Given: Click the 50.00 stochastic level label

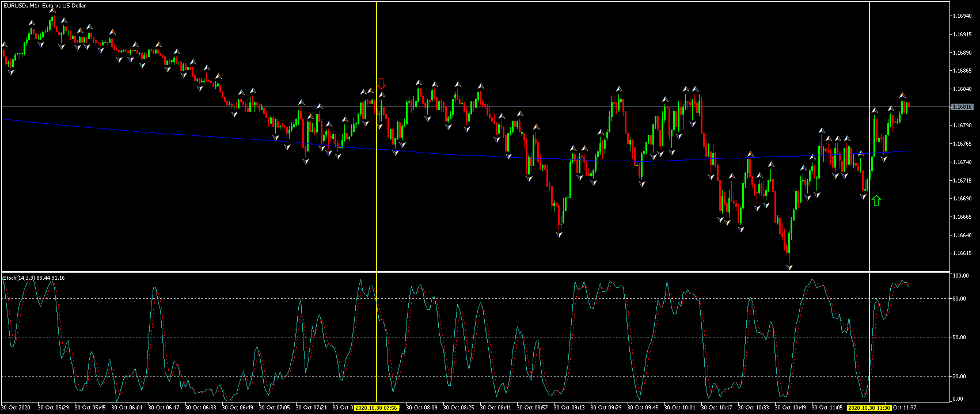Looking at the screenshot, I should point(959,337).
